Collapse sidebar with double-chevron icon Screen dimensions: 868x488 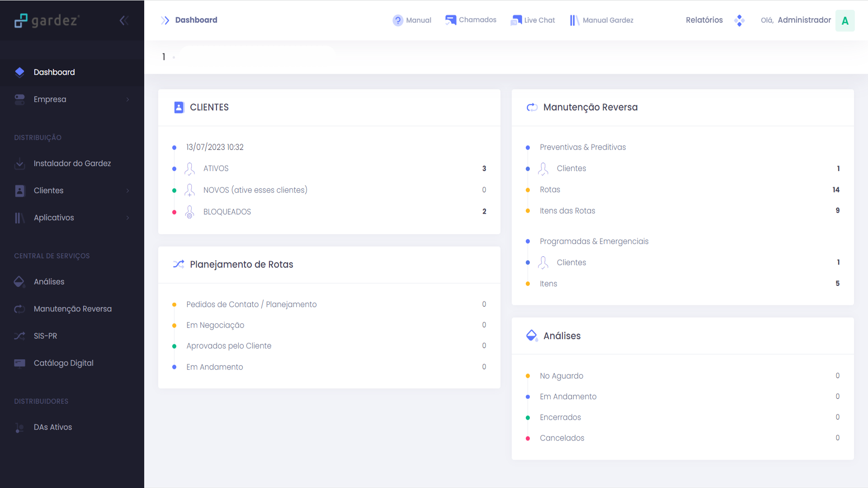[x=124, y=20]
